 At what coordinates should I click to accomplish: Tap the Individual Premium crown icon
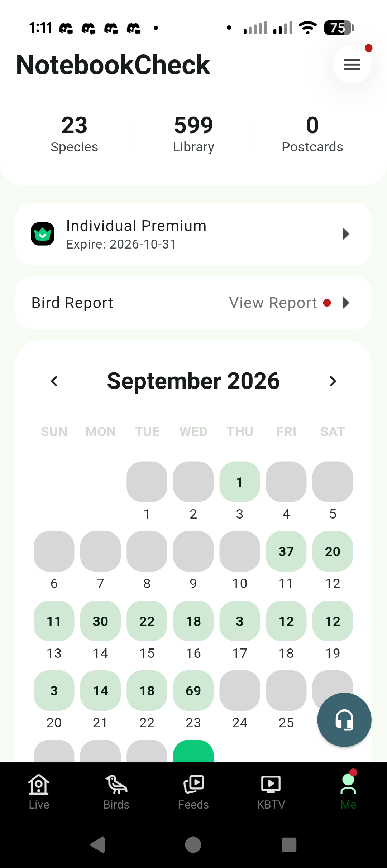(x=43, y=234)
